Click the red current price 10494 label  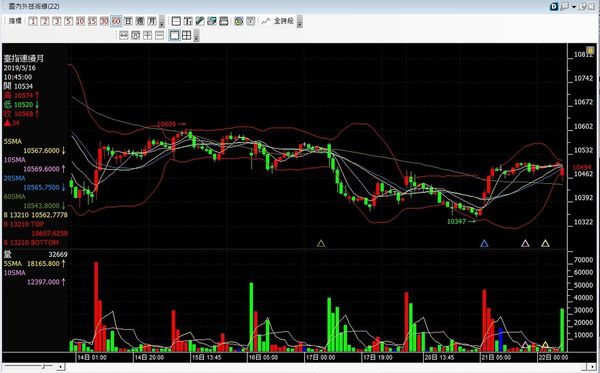[582, 168]
